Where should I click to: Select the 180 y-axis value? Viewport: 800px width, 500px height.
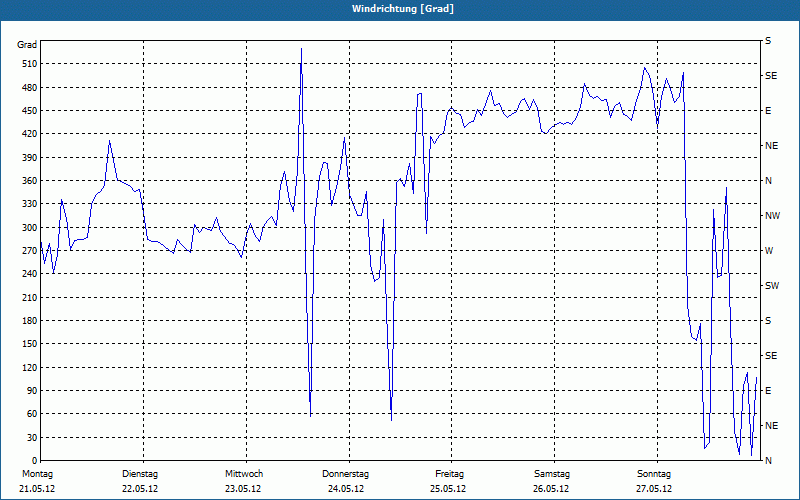click(30, 321)
